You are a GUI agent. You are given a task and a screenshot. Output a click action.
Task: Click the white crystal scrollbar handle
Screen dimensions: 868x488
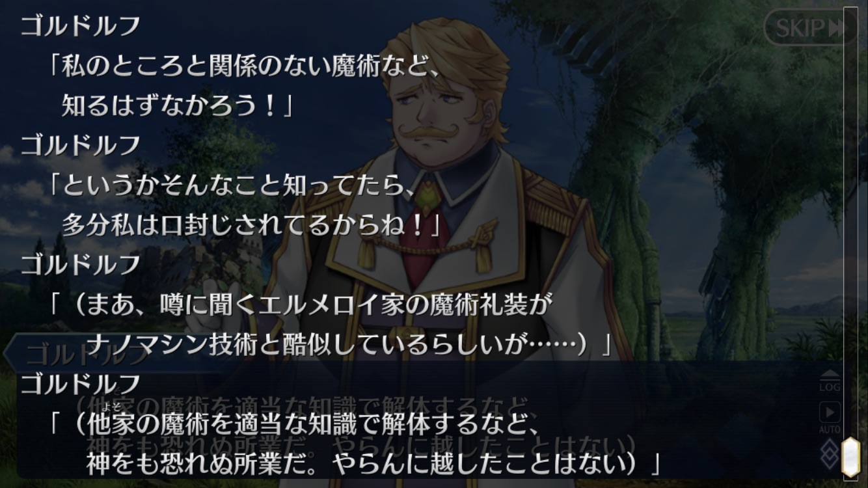coord(850,456)
